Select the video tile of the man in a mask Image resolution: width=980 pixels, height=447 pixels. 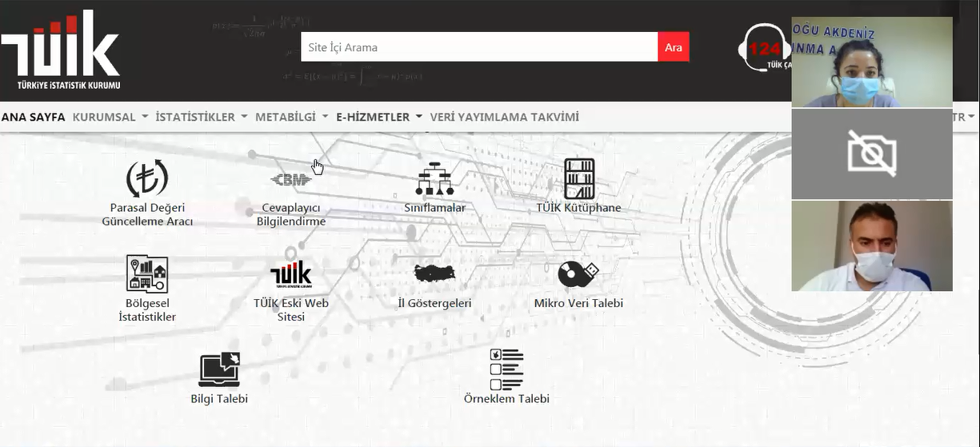(872, 245)
